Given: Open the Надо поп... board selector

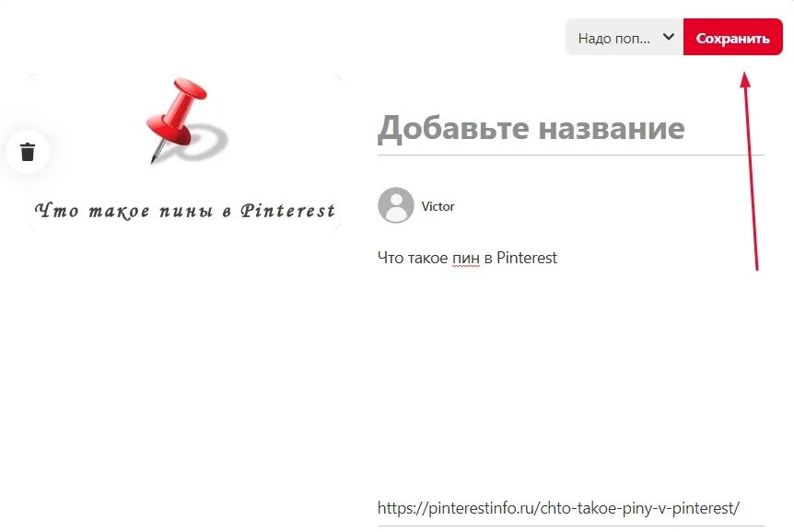Looking at the screenshot, I should point(625,37).
